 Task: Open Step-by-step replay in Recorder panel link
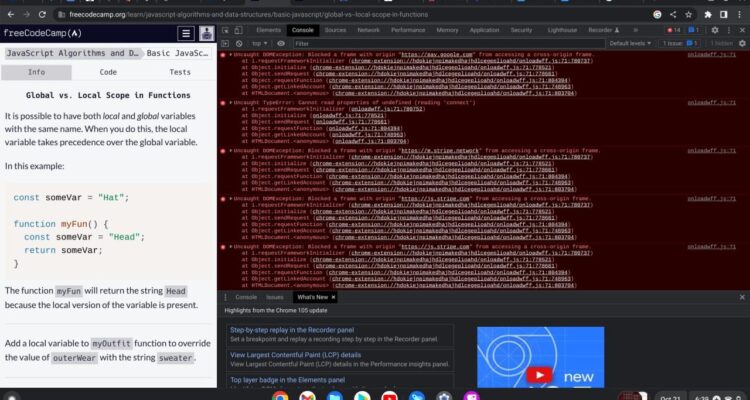(x=292, y=330)
